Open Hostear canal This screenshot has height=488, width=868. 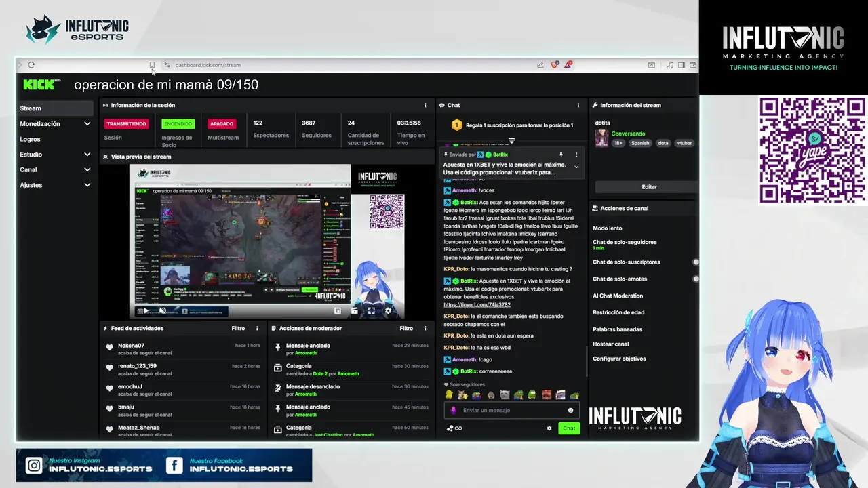611,344
